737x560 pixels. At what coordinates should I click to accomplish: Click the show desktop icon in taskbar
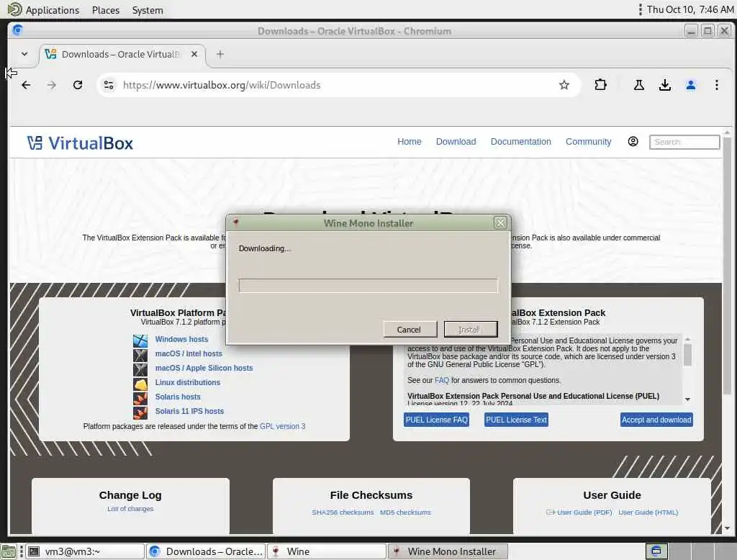coord(9,551)
